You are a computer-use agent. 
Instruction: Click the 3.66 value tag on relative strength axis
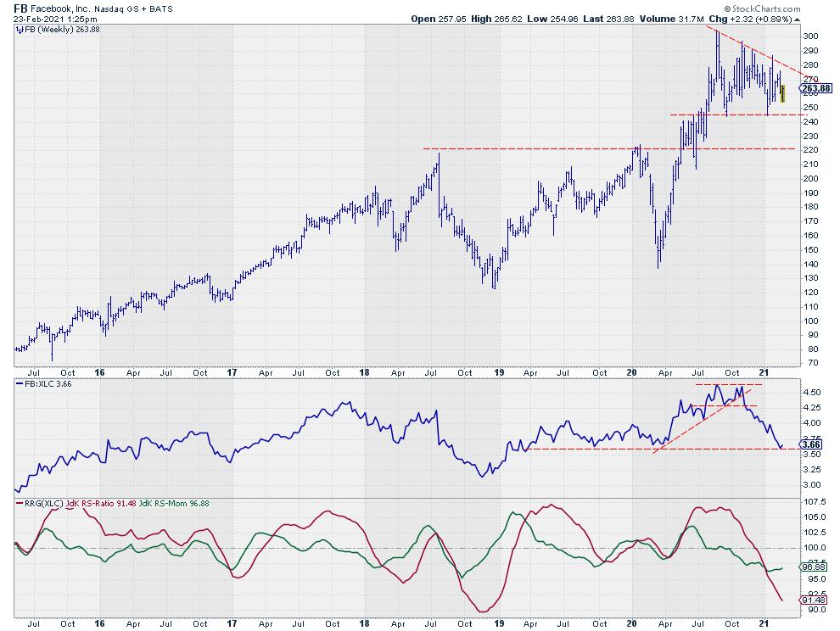click(x=811, y=444)
